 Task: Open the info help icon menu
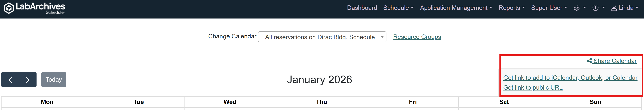596,8
